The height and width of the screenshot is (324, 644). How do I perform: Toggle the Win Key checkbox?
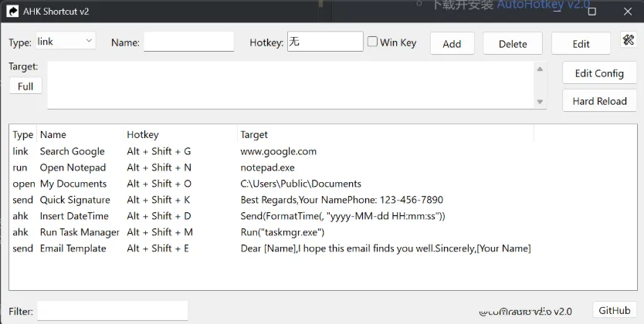point(373,42)
